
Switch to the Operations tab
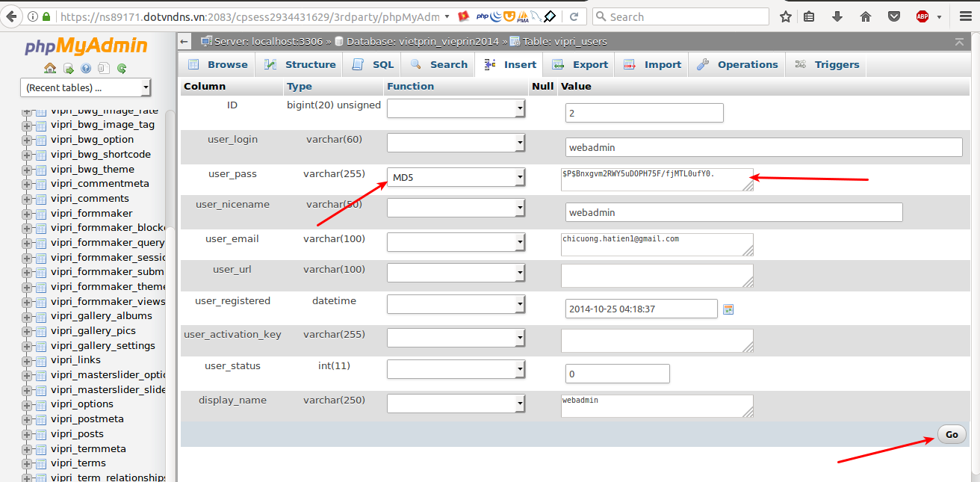(x=737, y=65)
